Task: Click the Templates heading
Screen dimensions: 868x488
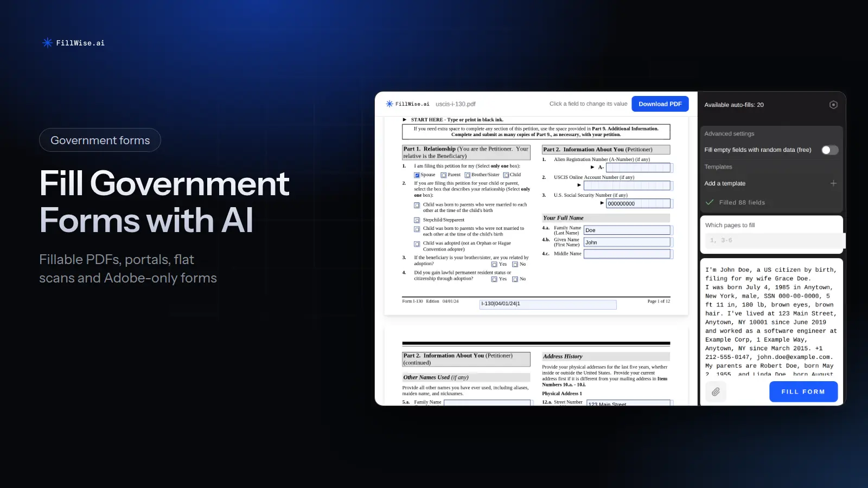Action: click(x=718, y=167)
